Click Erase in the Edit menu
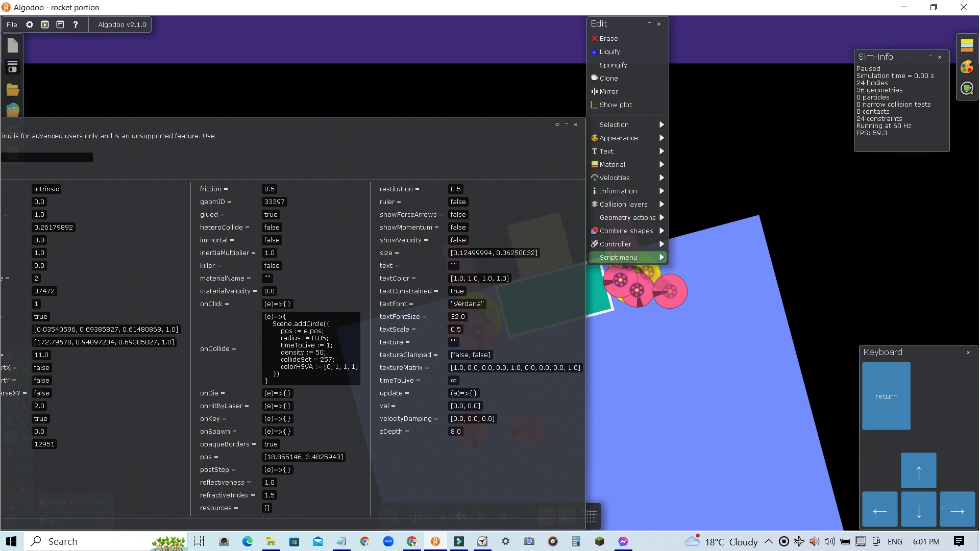The image size is (980, 551). [608, 38]
